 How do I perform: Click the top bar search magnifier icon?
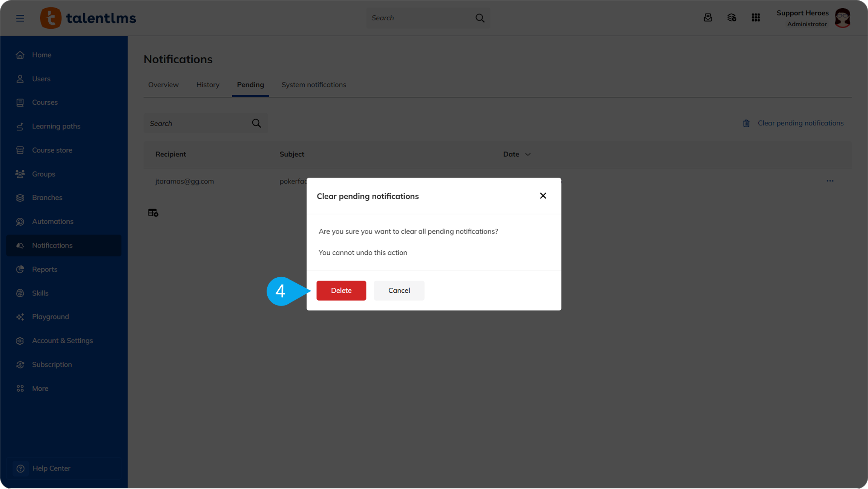point(480,18)
